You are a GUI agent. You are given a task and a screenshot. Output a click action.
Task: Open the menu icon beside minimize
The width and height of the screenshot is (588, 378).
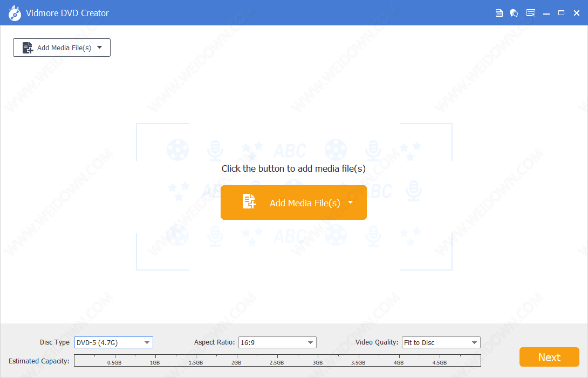pyautogui.click(x=531, y=13)
